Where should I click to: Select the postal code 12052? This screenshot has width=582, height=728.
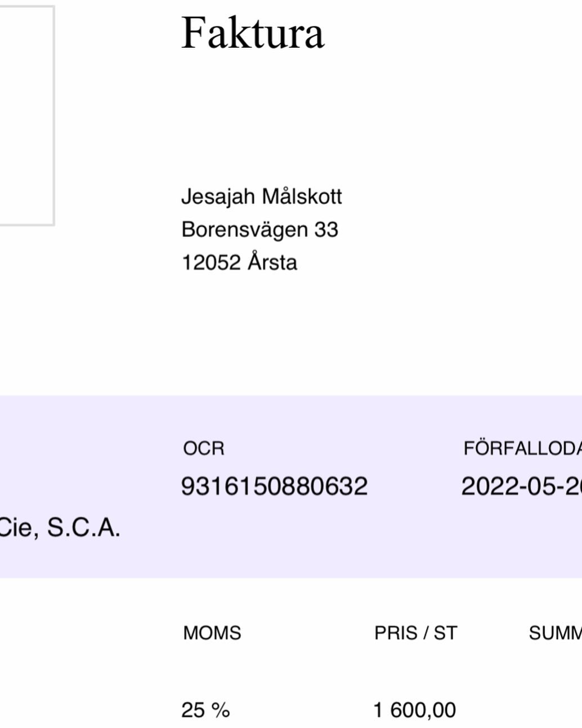[211, 263]
